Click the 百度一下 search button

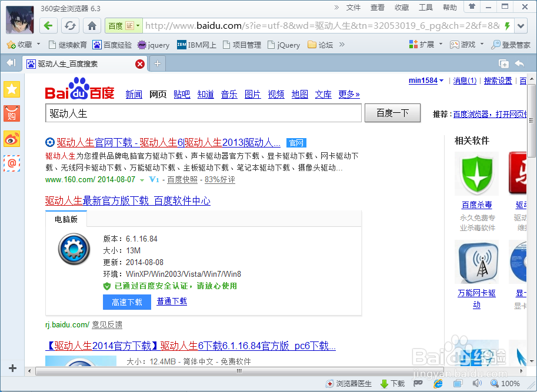(392, 113)
